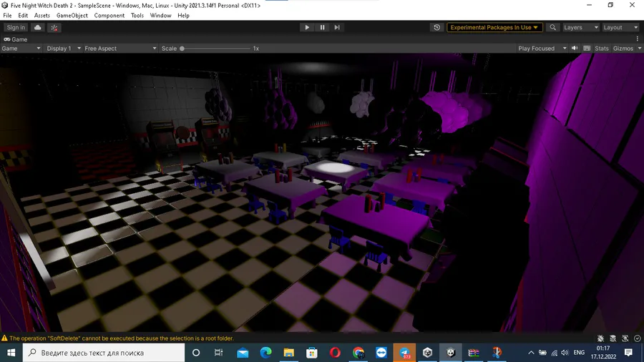The image size is (644, 362).
Task: Open the Component menu
Action: [x=109, y=16]
